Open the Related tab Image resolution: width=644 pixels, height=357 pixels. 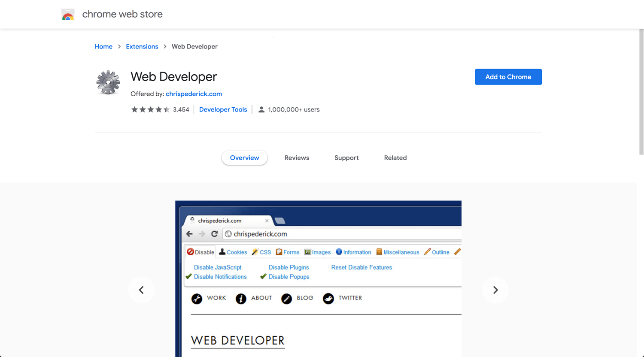pos(395,158)
